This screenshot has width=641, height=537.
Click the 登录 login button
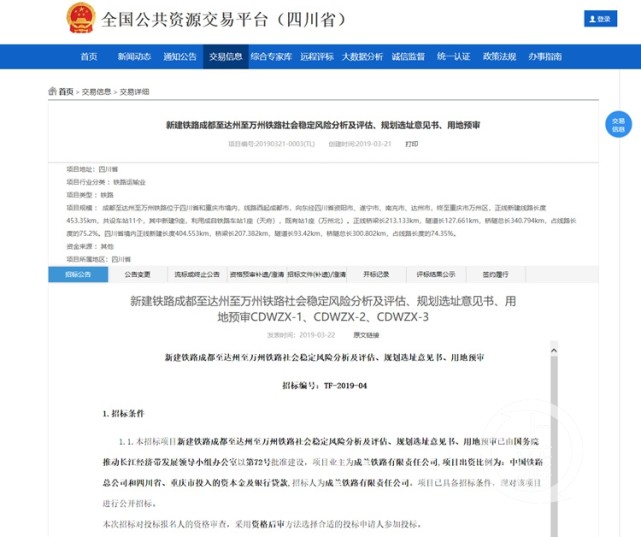coord(600,19)
